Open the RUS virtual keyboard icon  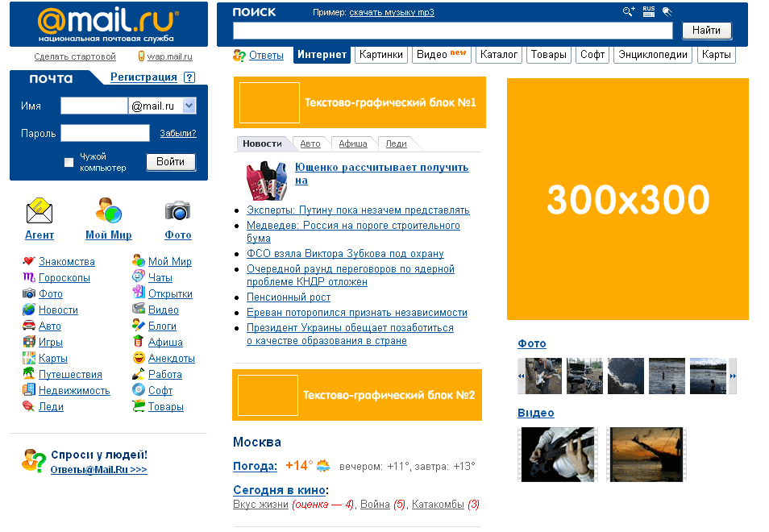tap(649, 11)
